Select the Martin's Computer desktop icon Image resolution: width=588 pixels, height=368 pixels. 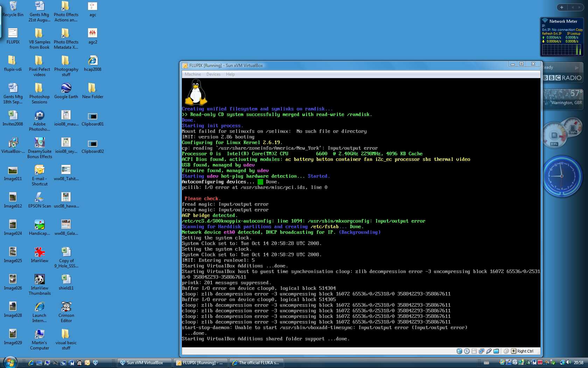[x=40, y=340]
